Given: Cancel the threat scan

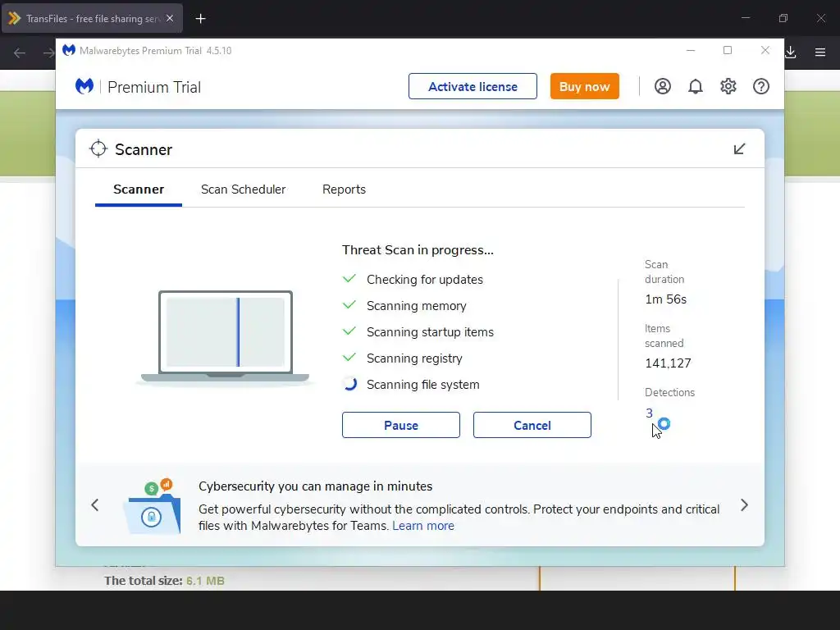Looking at the screenshot, I should pos(532,425).
